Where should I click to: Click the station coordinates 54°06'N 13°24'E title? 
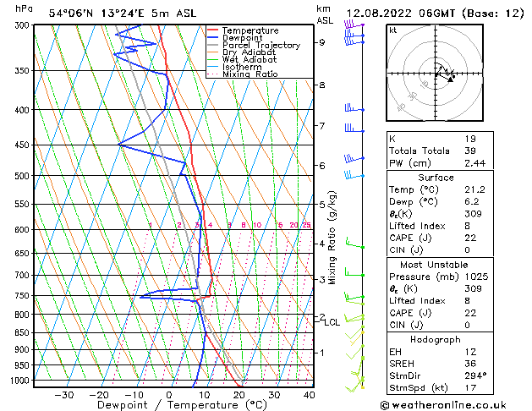coord(123,14)
